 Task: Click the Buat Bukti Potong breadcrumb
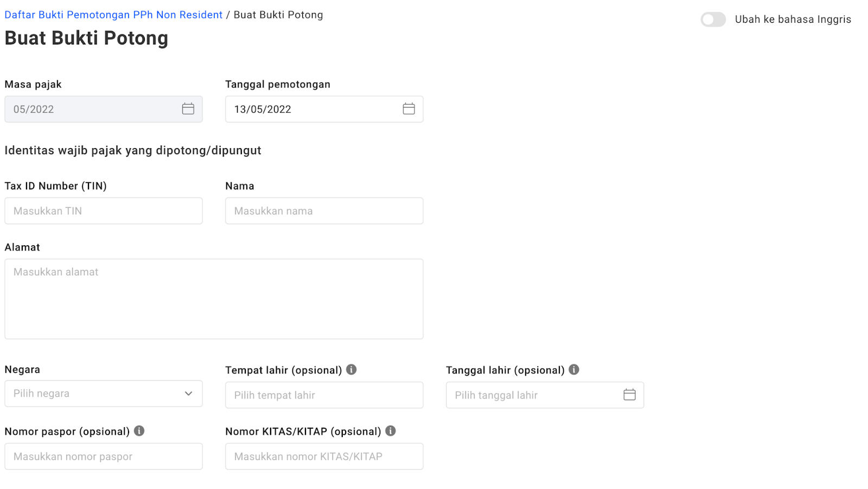(x=278, y=15)
